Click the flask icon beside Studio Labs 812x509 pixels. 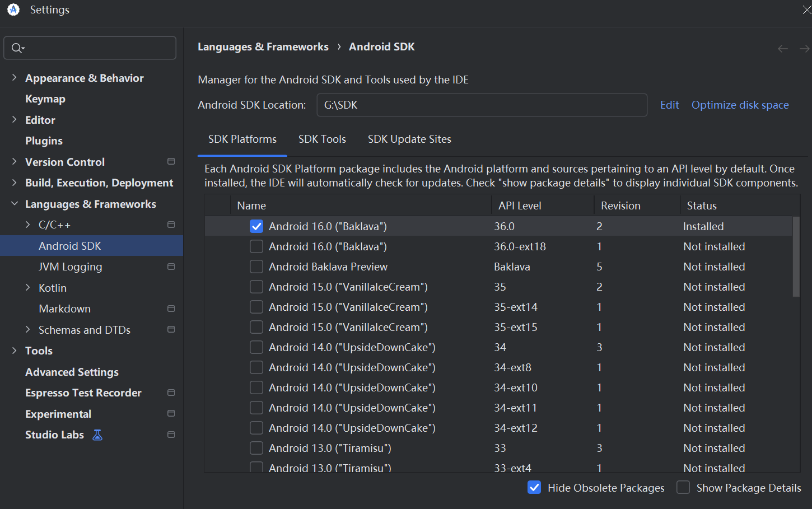pos(97,435)
